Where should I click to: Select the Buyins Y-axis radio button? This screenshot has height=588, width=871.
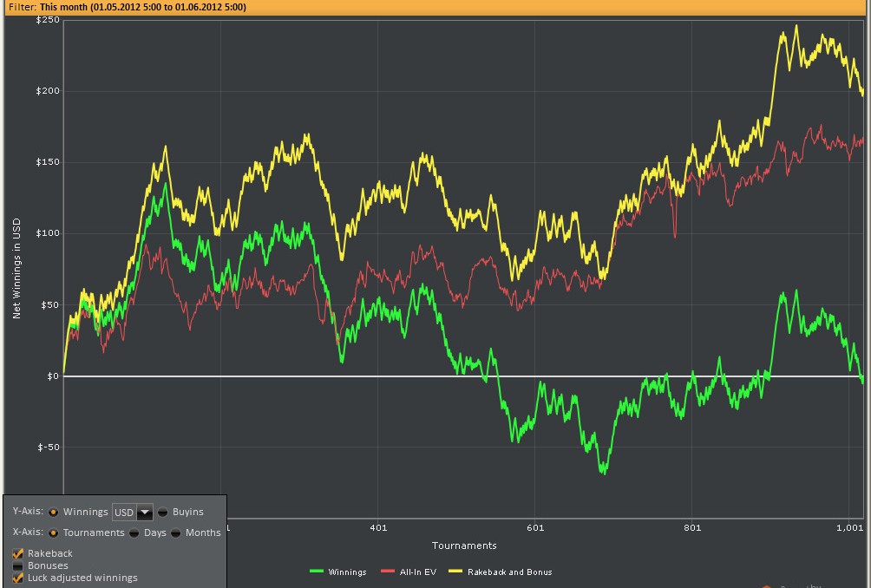[163, 512]
